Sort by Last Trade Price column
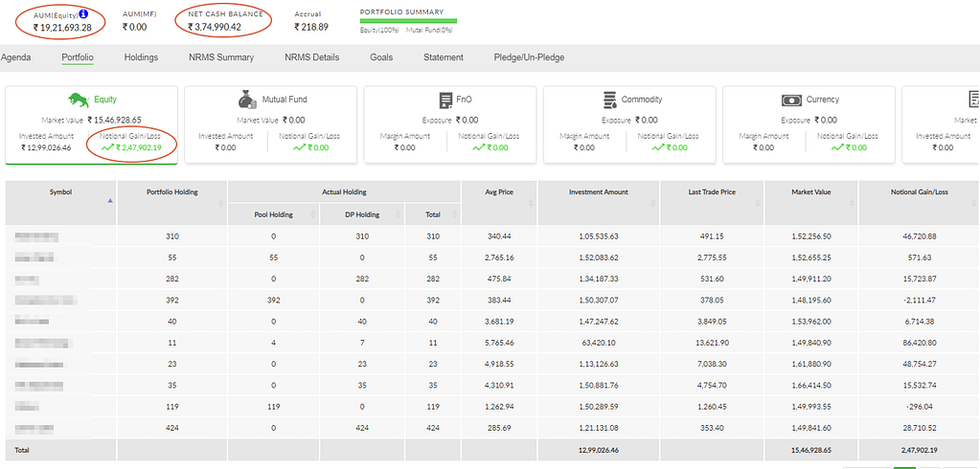This screenshot has width=980, height=469. click(758, 202)
